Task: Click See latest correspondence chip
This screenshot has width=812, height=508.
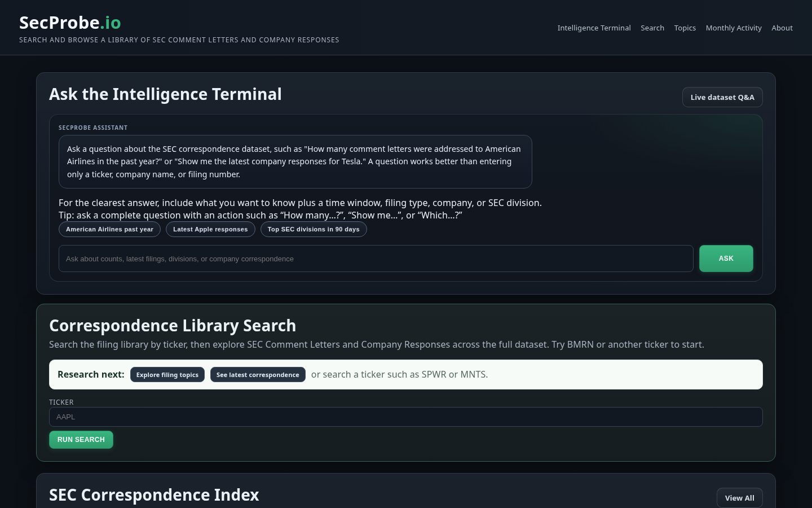Action: tap(258, 375)
